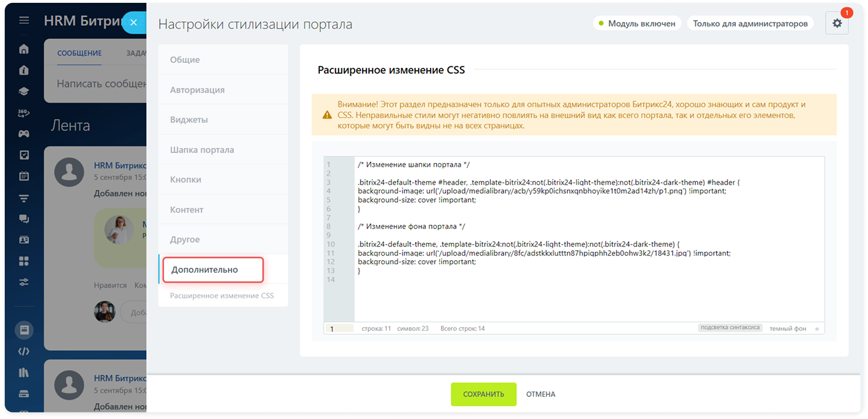The height and width of the screenshot is (419, 868).
Task: Toggle the 'подсветка синтаксиса' syntax highlighting
Action: click(x=729, y=328)
